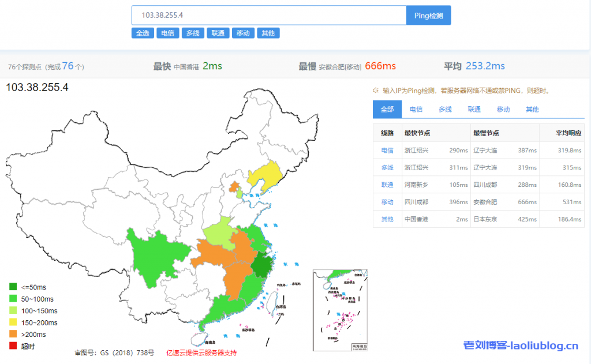Open the 联通 tab in results panel
The height and width of the screenshot is (364, 591).
[x=474, y=109]
